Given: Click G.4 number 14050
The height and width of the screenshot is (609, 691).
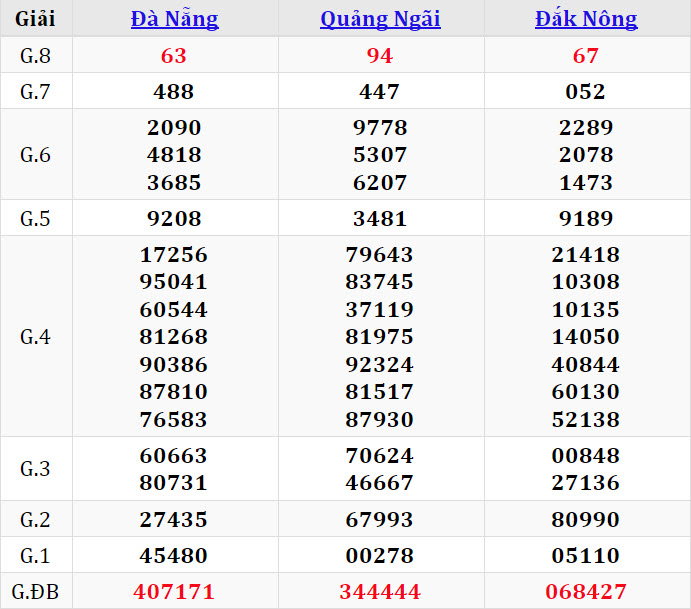Looking at the screenshot, I should (x=586, y=337).
